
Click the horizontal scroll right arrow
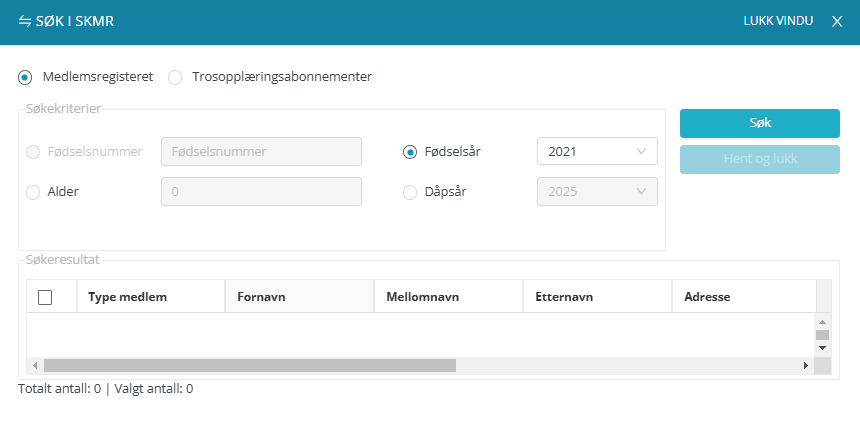pos(806,366)
